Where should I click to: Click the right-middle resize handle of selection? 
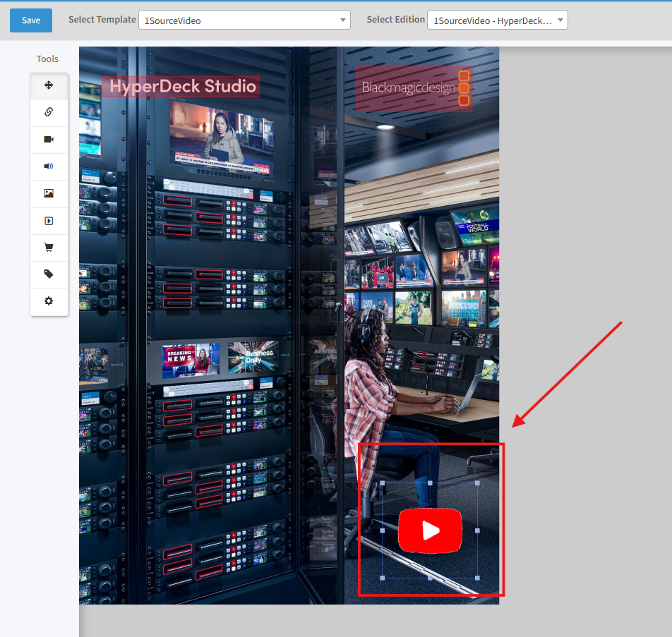[x=477, y=530]
